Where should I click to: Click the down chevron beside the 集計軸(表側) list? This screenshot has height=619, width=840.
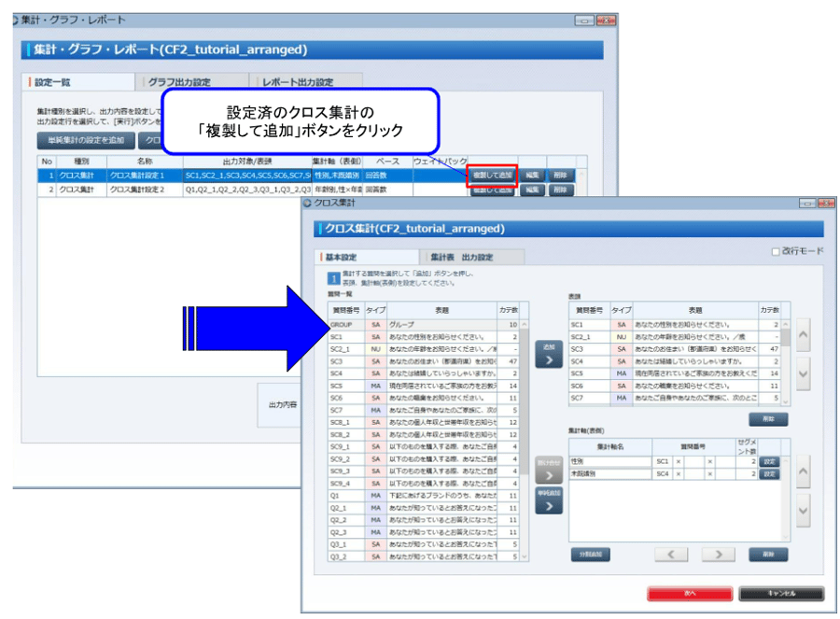(803, 509)
